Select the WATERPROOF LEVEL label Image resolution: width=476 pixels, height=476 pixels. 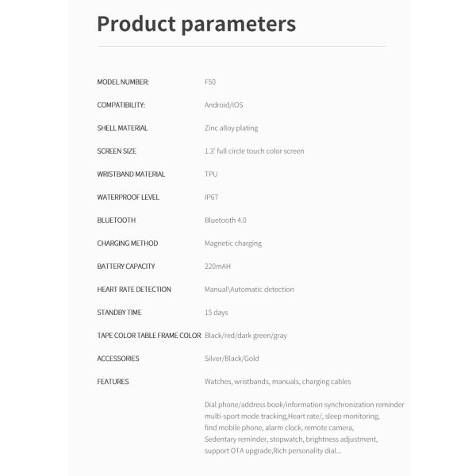(x=129, y=197)
